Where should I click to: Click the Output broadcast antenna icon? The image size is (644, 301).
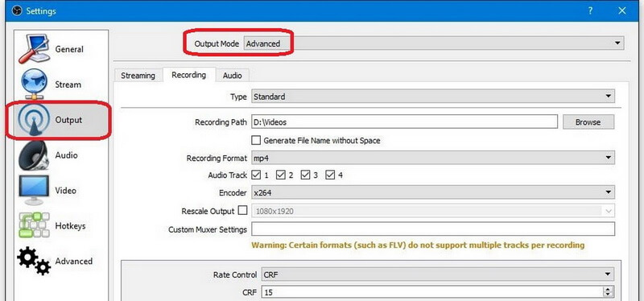(x=33, y=119)
